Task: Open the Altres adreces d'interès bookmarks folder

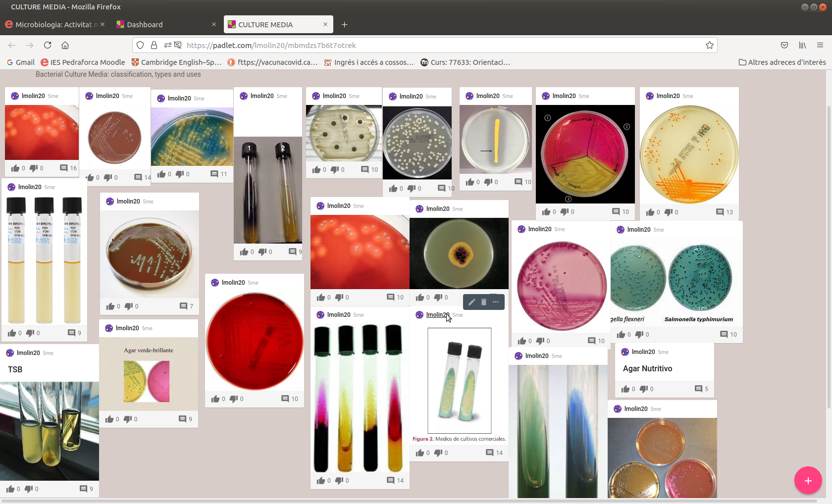Action: pos(782,62)
